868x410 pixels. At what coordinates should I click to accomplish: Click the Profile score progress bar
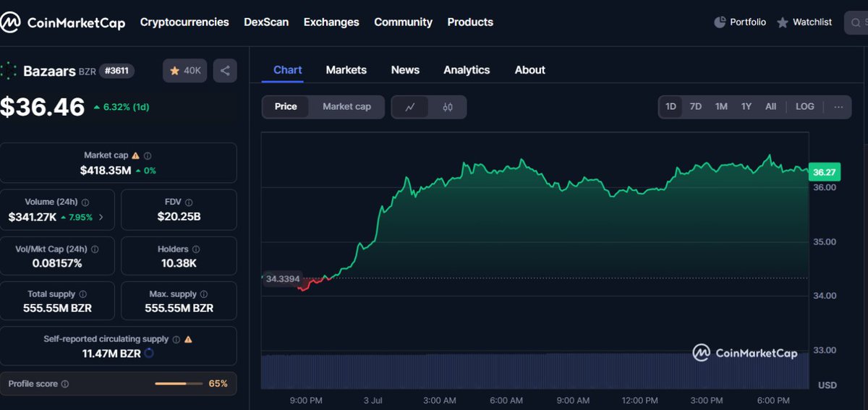tap(180, 384)
